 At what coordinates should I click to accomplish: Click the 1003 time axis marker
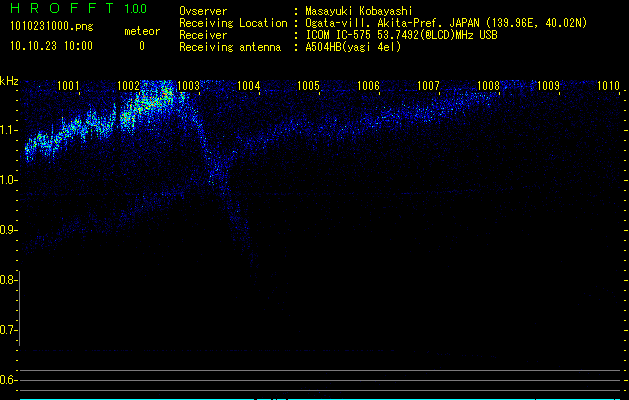point(188,85)
